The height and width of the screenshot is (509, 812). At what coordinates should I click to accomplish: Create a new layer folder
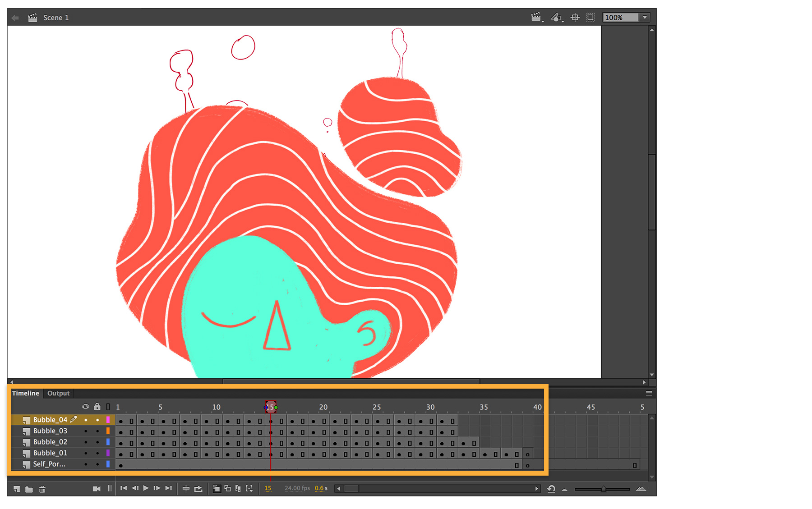29,488
